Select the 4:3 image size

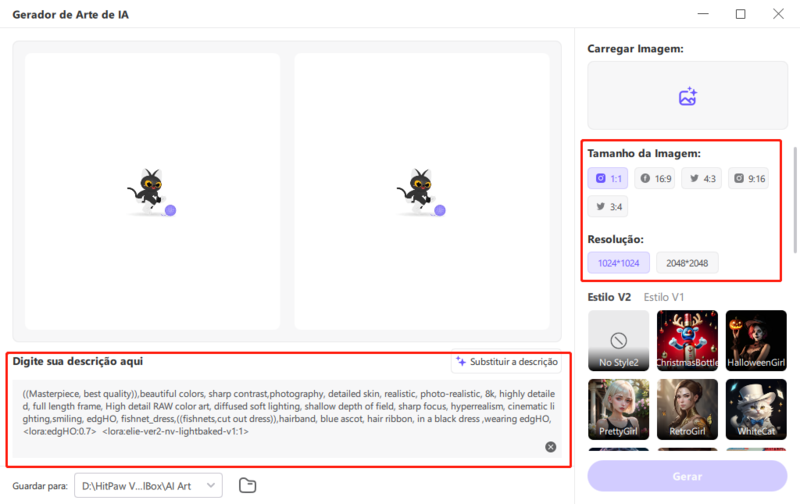(x=701, y=178)
